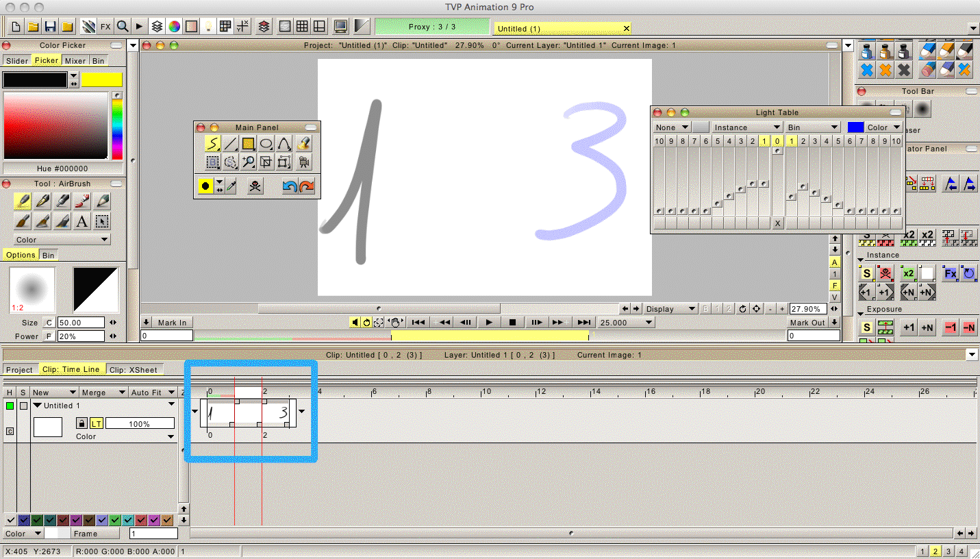Select the Airbrush tool icon
The image size is (980, 559).
(23, 201)
